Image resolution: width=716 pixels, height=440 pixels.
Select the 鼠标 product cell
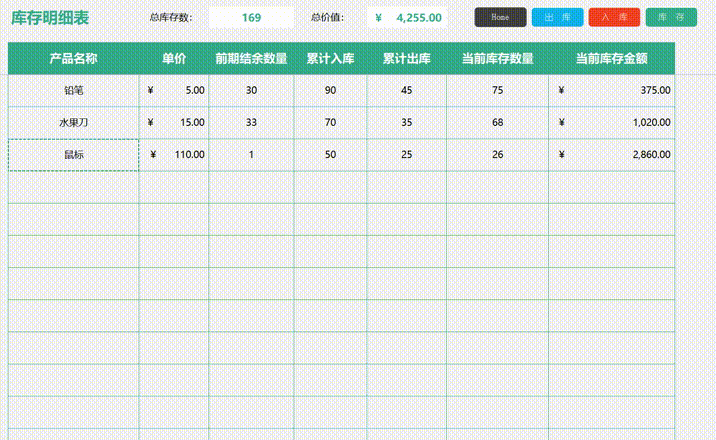tap(74, 155)
